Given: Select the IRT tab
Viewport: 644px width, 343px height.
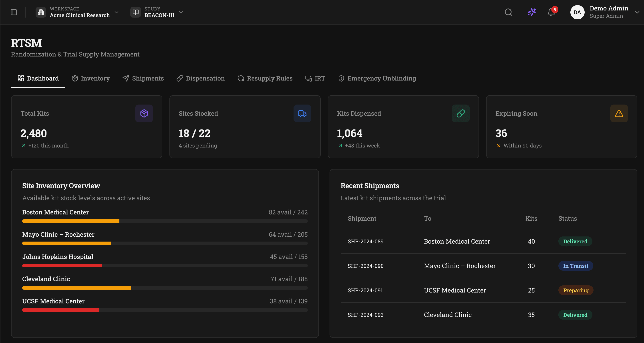Looking at the screenshot, I should [315, 78].
